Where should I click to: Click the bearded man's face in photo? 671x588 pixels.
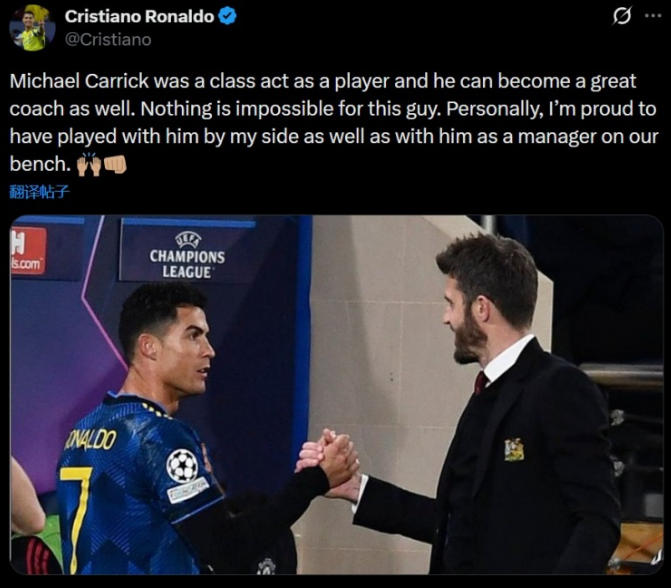464,324
